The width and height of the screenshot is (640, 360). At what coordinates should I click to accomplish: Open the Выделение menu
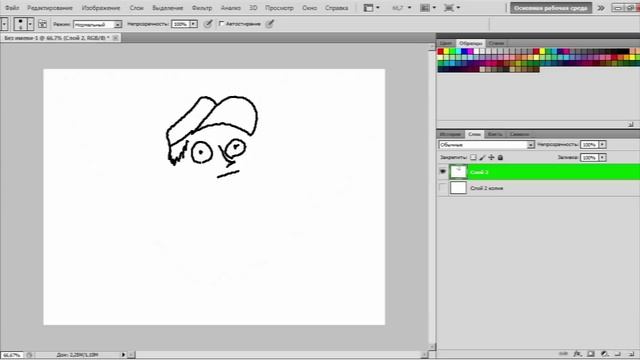click(167, 8)
